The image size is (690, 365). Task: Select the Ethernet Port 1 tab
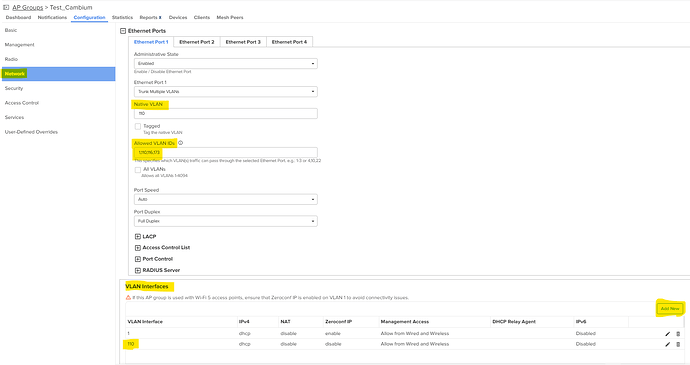[x=151, y=42]
